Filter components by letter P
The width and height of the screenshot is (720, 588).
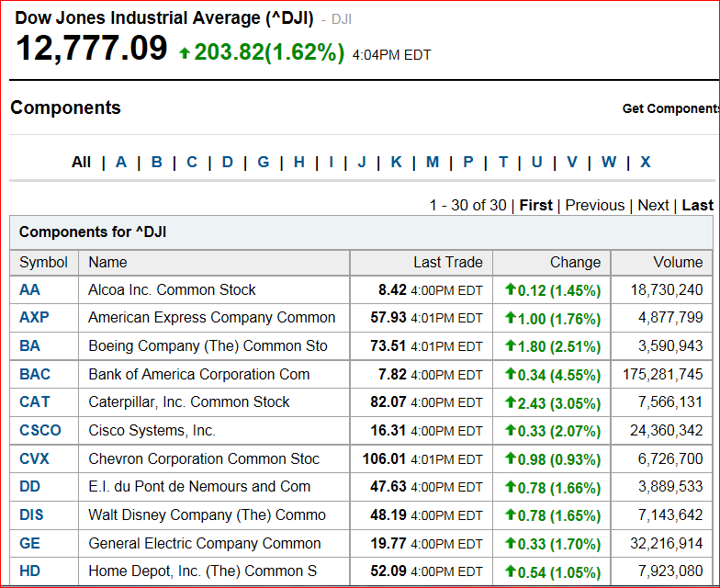(x=468, y=162)
